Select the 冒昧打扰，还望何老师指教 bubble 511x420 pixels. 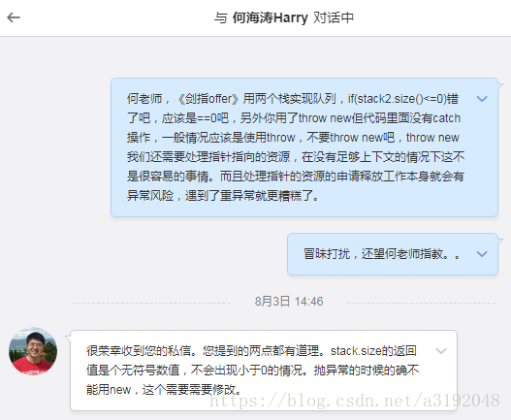click(x=393, y=254)
